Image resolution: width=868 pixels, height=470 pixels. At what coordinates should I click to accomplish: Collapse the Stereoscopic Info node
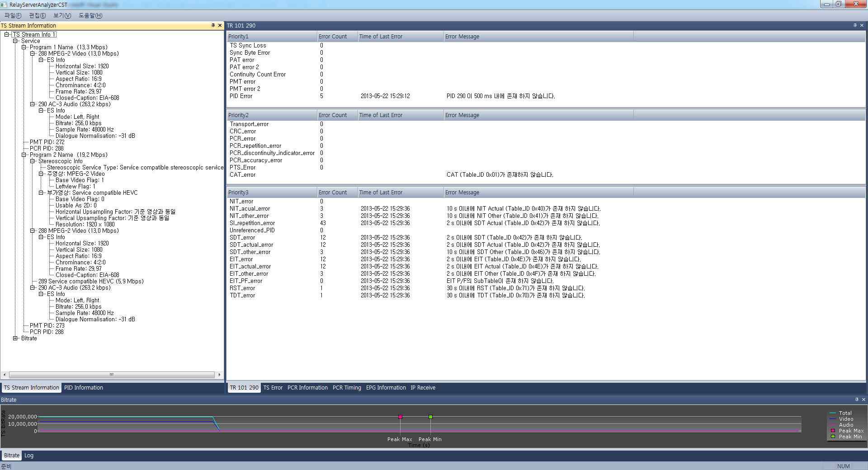pyautogui.click(x=33, y=161)
